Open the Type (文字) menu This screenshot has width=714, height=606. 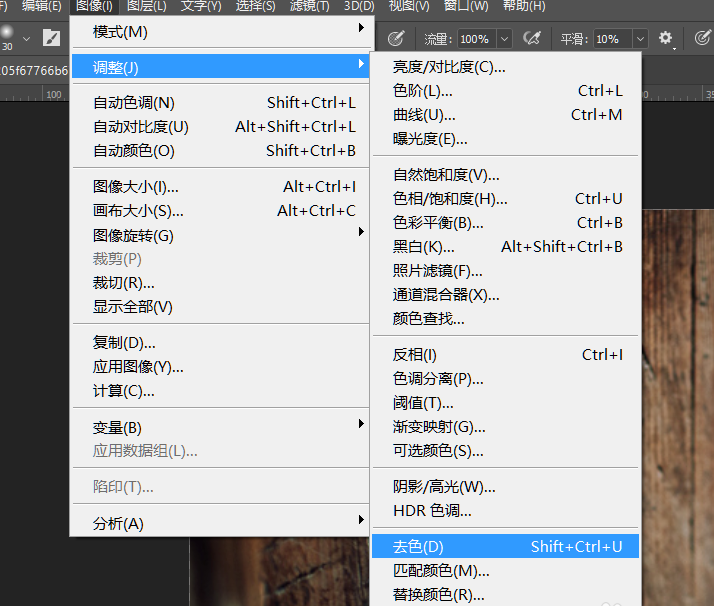(x=201, y=6)
